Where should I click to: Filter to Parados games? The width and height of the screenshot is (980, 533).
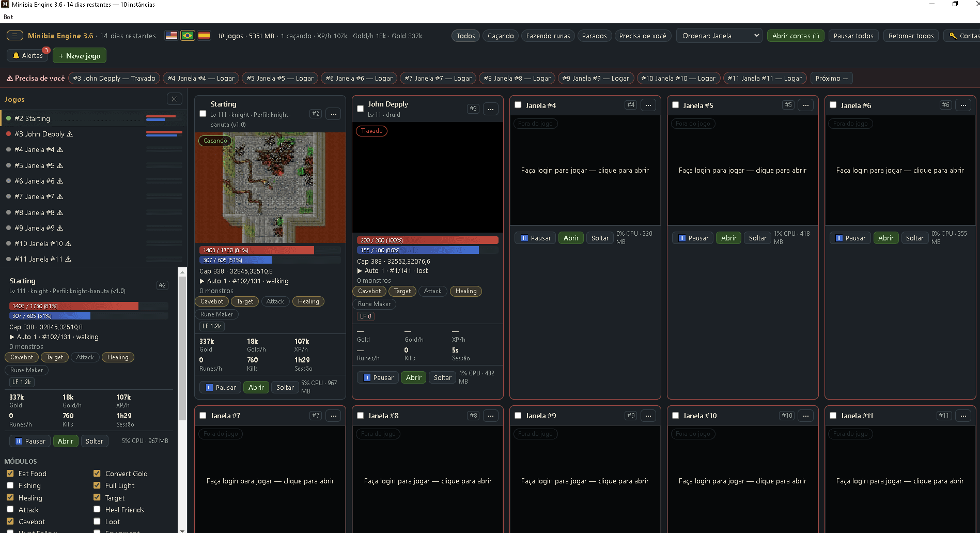pyautogui.click(x=595, y=36)
